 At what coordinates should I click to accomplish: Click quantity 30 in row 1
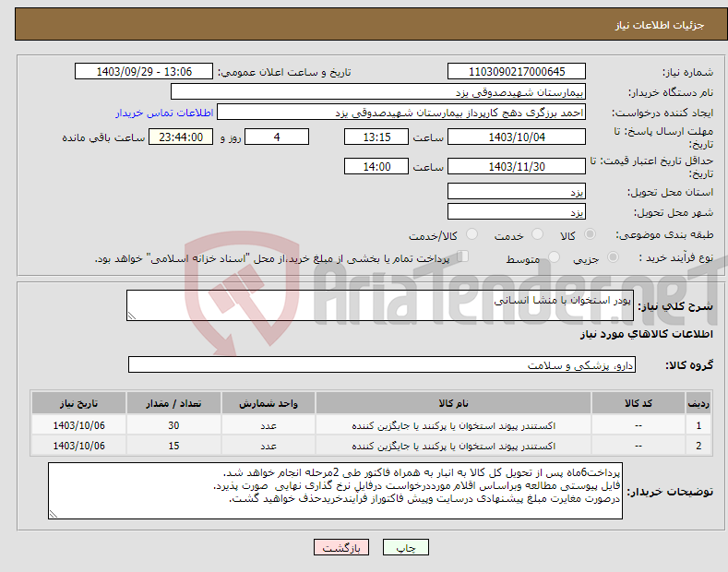click(x=173, y=425)
